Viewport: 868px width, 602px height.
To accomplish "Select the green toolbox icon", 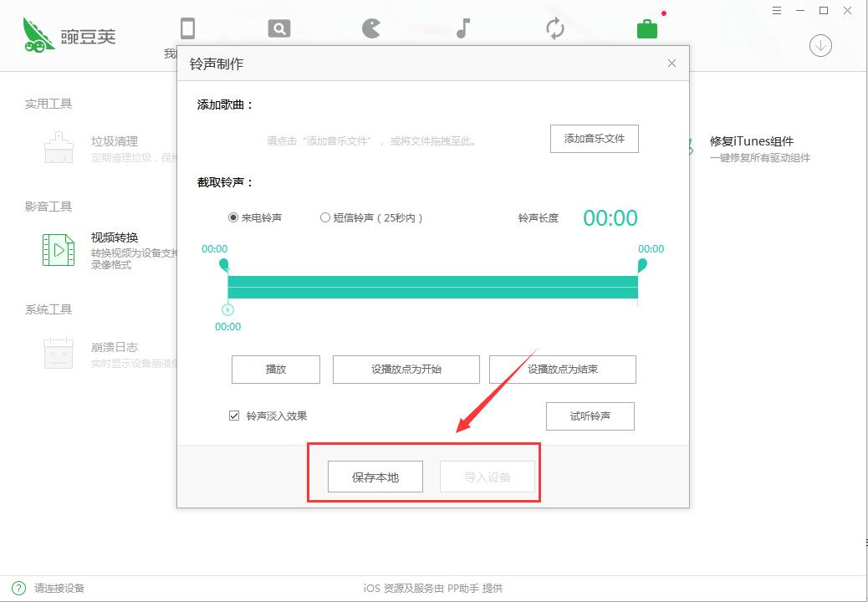I will (x=646, y=28).
